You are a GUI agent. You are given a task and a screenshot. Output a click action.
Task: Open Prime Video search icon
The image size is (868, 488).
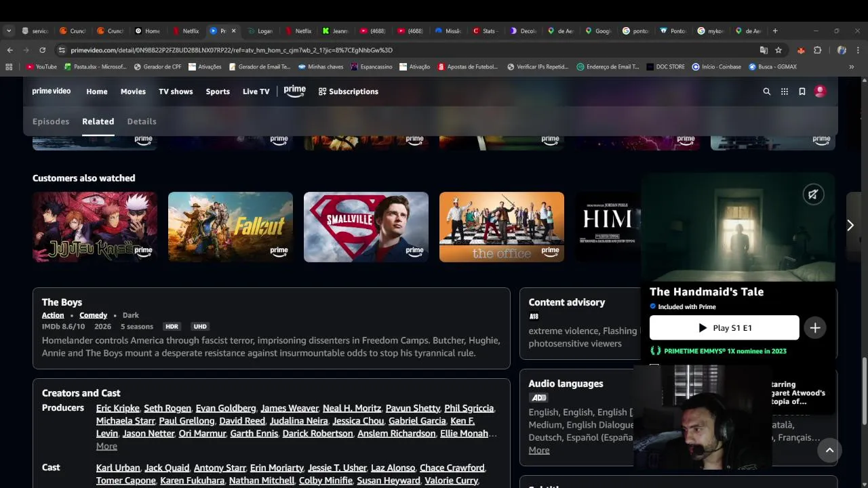[x=767, y=91]
